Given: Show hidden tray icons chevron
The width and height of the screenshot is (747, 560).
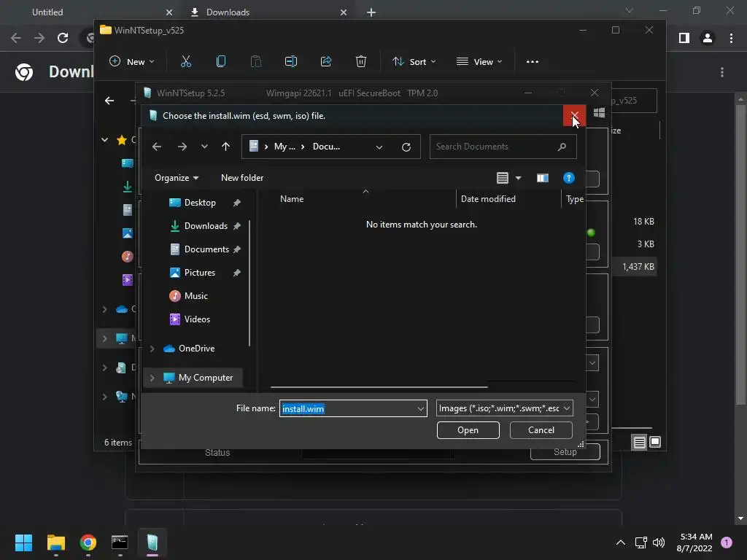Looking at the screenshot, I should 620,542.
